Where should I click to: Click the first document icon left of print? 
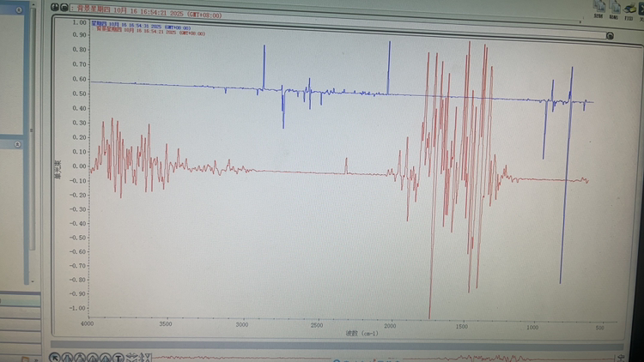pos(599,8)
